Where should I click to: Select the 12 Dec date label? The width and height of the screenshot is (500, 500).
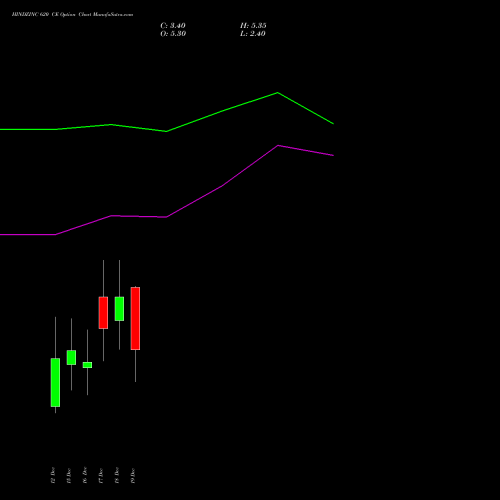tap(53, 475)
